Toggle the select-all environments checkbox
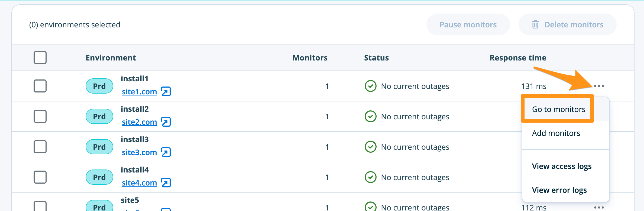This screenshot has height=211, width=644. (40, 57)
